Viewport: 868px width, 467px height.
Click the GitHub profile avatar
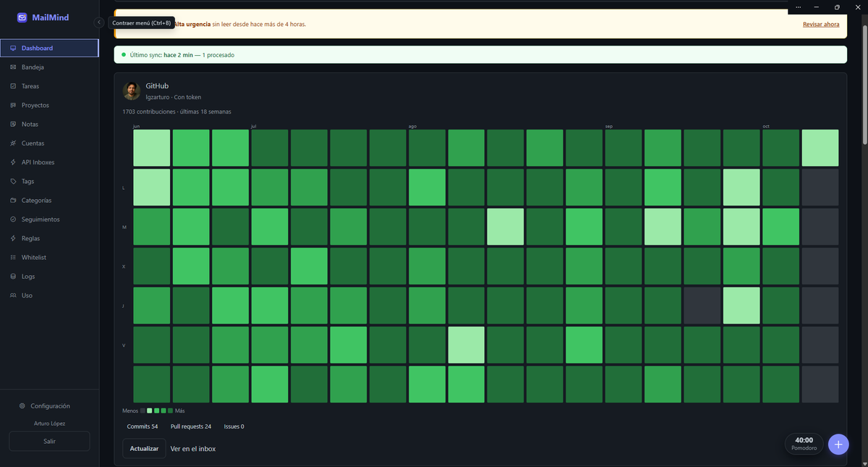click(132, 91)
